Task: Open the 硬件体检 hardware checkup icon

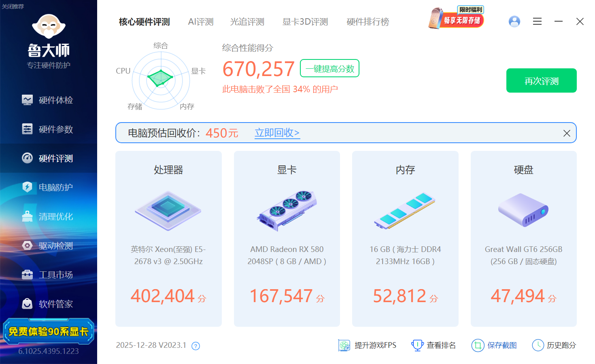Action: click(27, 100)
